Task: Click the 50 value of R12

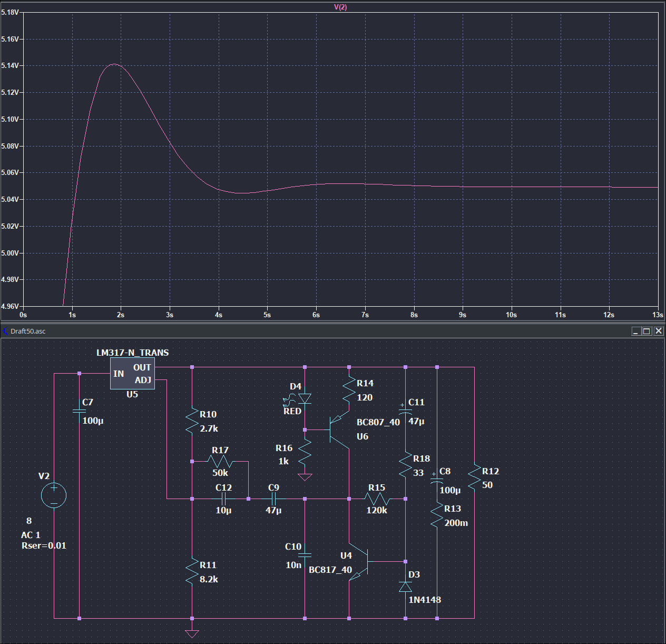Action: (487, 485)
